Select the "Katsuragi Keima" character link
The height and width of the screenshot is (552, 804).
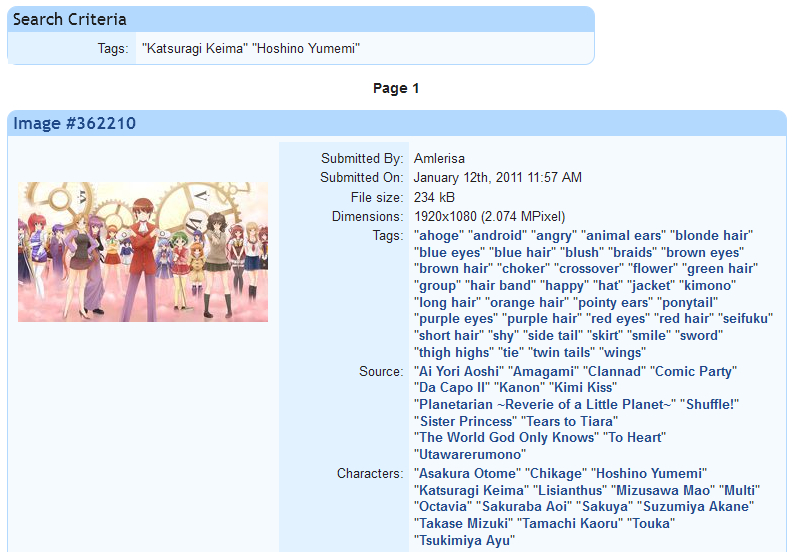471,490
